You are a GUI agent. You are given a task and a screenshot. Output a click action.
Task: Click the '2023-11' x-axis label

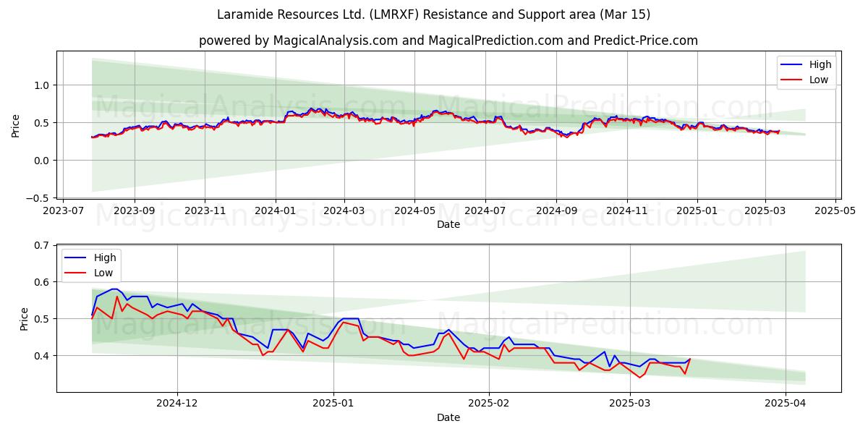(205, 212)
